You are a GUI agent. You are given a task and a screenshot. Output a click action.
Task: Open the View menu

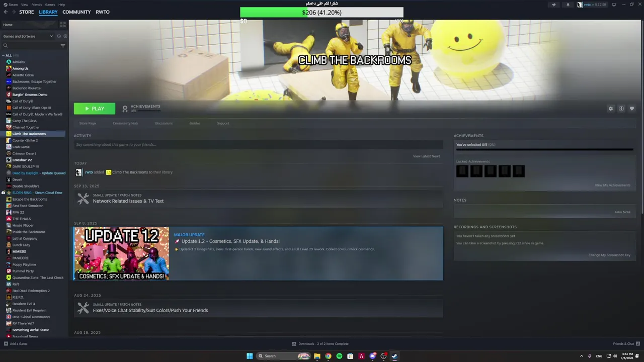coord(24,5)
